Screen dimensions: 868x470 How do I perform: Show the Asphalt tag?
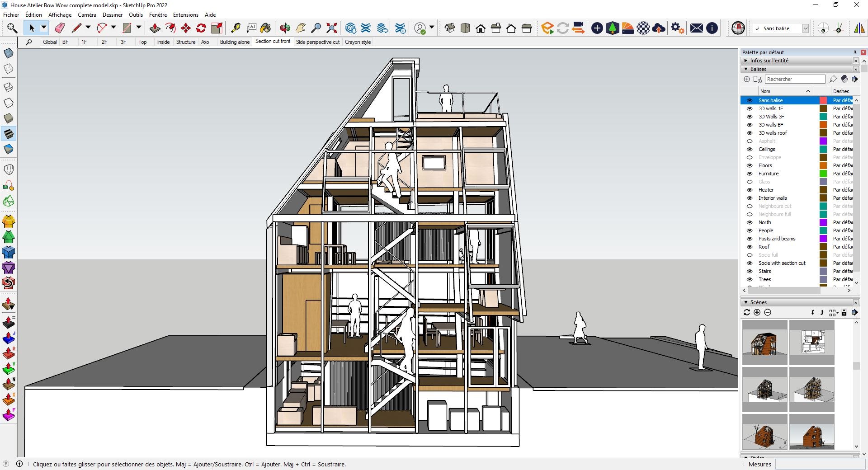click(x=750, y=141)
